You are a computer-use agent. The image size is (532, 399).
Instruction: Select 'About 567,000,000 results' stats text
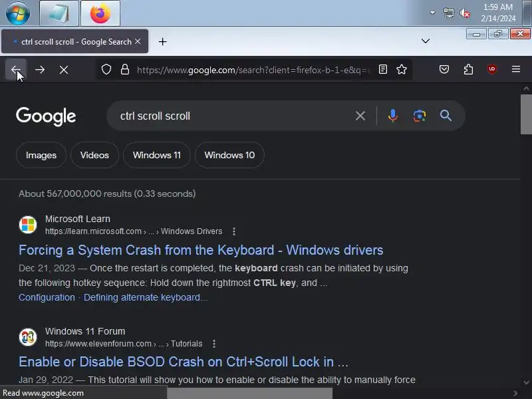coord(107,194)
